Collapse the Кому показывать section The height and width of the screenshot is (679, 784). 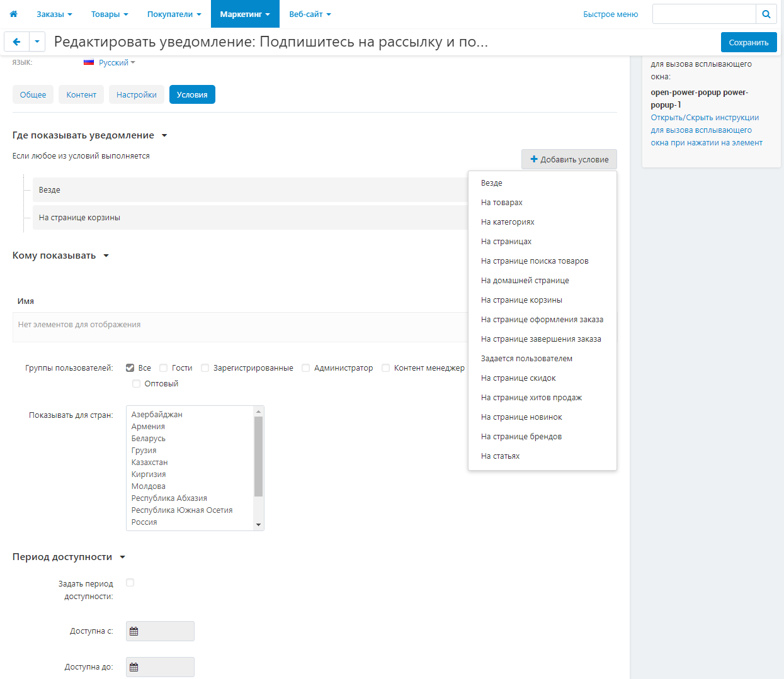click(106, 255)
